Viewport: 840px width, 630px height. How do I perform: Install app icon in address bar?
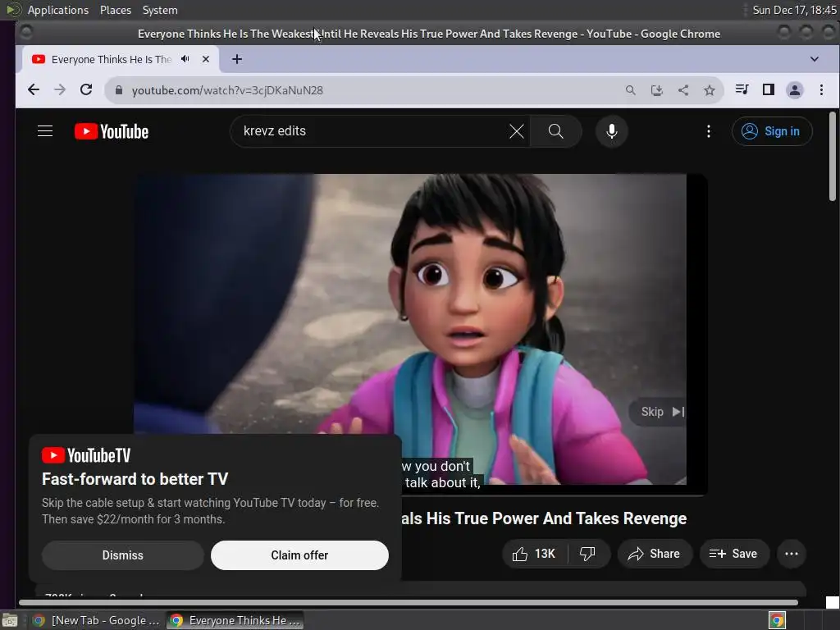coord(657,90)
